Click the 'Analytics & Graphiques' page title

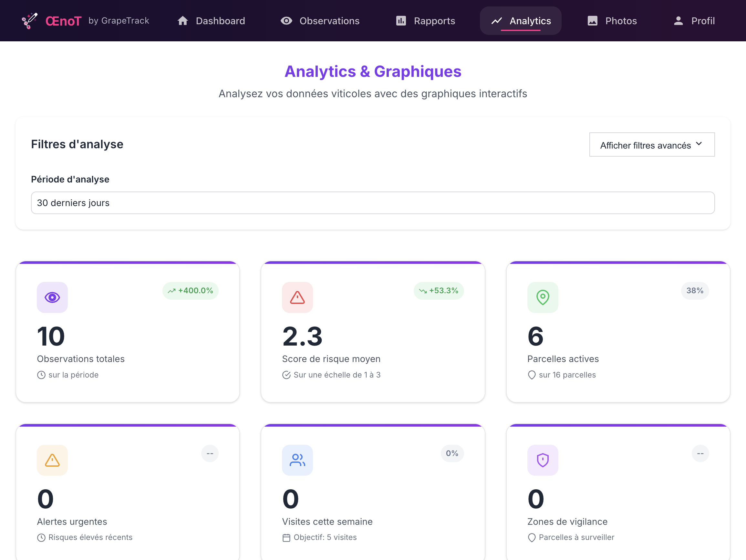(x=373, y=71)
